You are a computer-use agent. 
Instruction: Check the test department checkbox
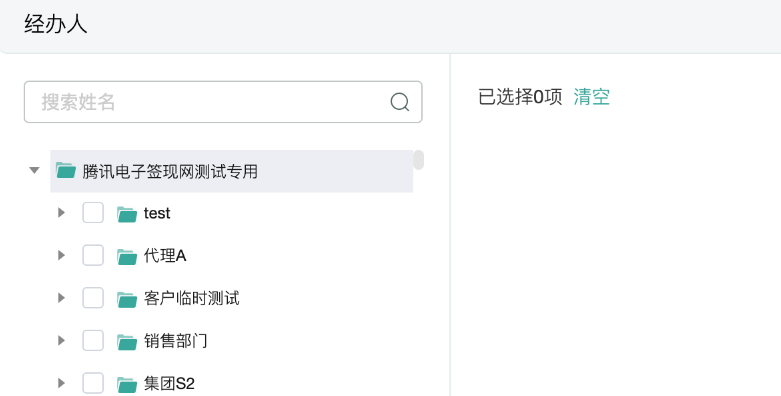click(x=93, y=213)
